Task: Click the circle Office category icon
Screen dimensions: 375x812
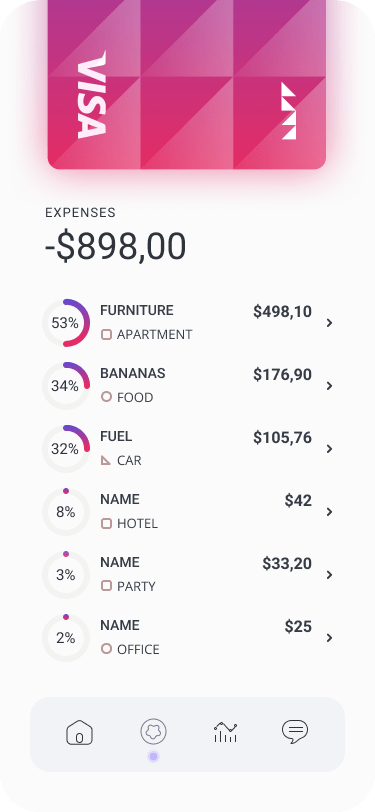Action: point(106,649)
